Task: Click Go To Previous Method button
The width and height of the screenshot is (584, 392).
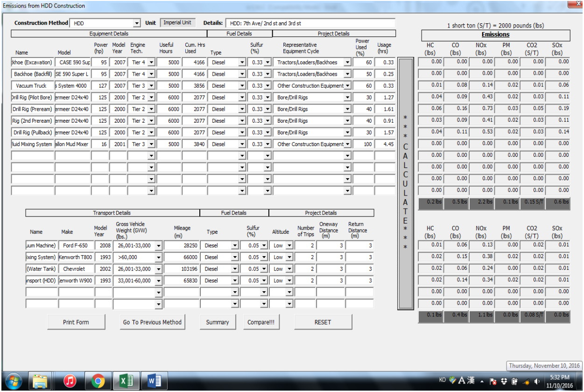Action: pos(152,322)
